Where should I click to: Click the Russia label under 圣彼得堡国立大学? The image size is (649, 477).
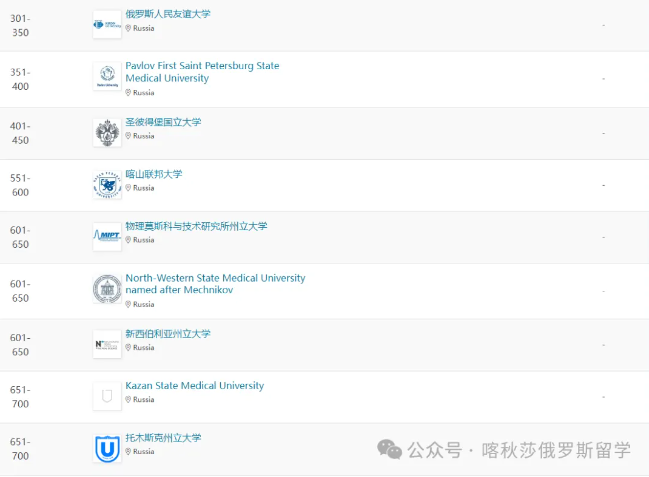(x=144, y=136)
